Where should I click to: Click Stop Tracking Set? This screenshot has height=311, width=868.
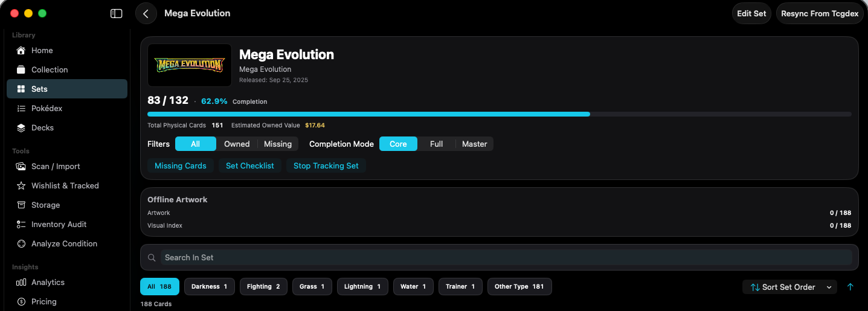pyautogui.click(x=326, y=165)
